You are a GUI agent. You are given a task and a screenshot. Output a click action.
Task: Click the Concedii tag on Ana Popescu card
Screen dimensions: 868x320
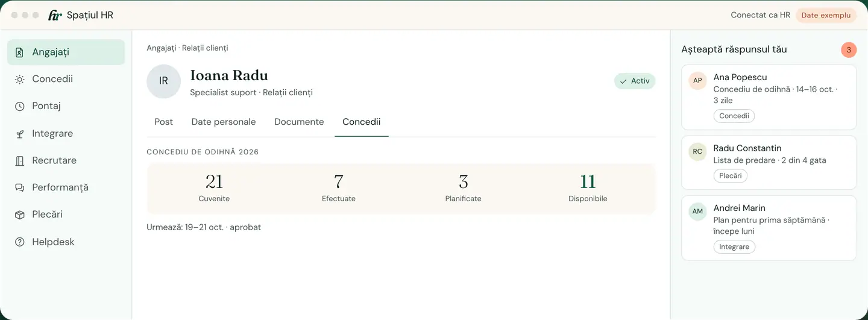coord(734,116)
